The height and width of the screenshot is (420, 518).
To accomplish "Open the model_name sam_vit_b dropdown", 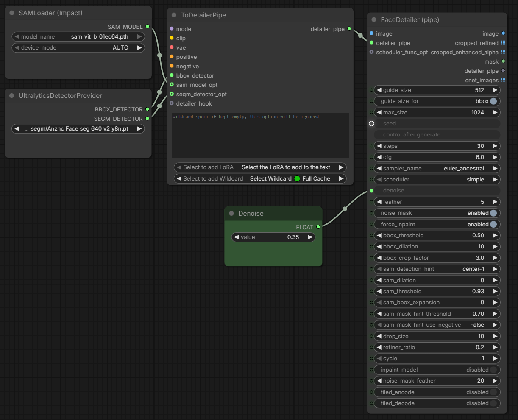I will pyautogui.click(x=78, y=37).
